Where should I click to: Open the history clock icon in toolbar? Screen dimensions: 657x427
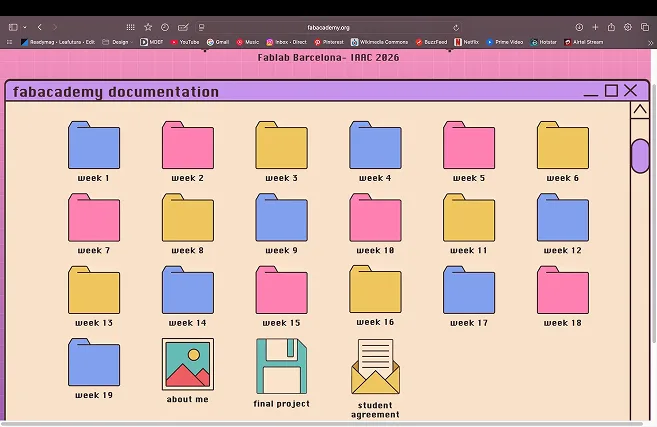point(165,27)
